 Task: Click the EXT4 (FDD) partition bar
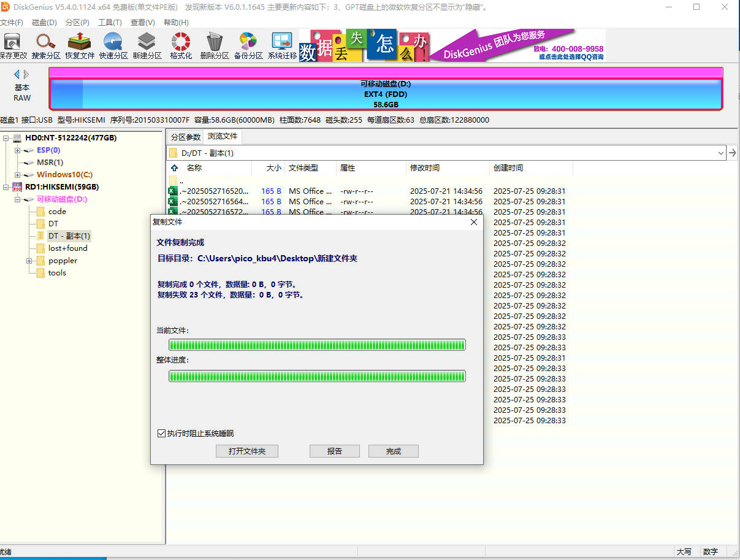click(x=386, y=94)
